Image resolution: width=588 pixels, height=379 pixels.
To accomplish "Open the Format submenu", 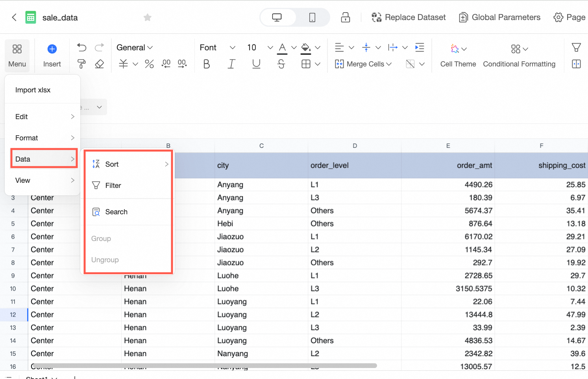I will pyautogui.click(x=43, y=138).
